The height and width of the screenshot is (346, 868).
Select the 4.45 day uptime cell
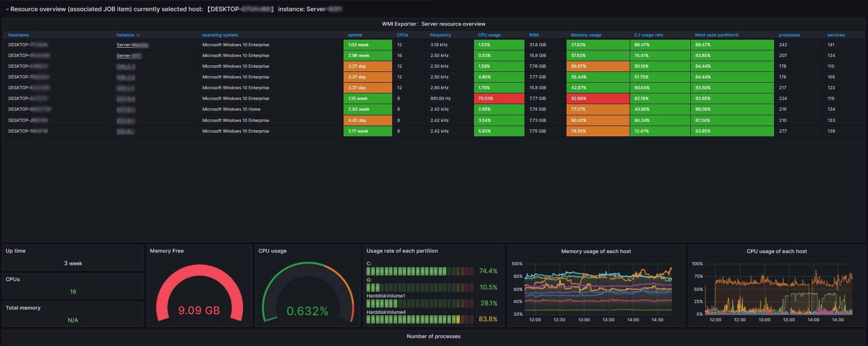click(367, 120)
